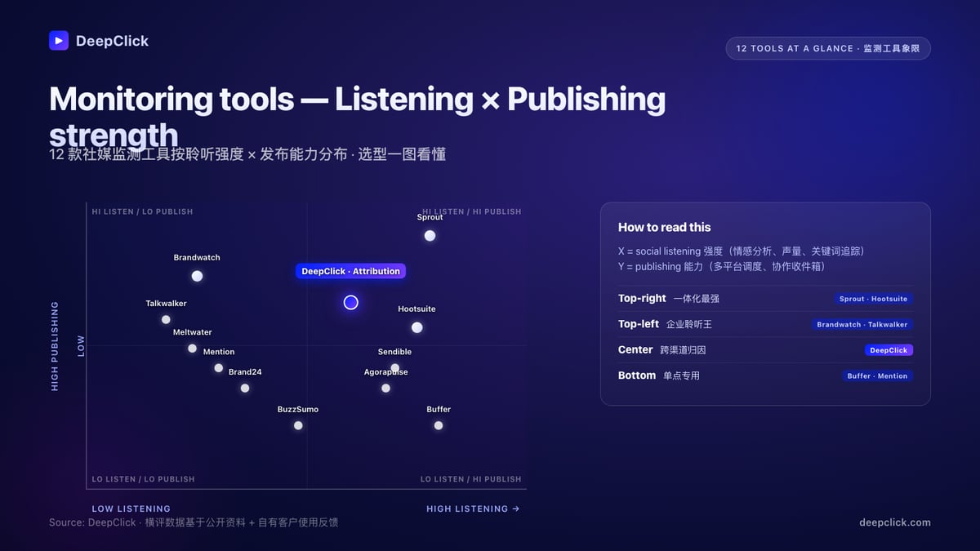This screenshot has height=551, width=980.
Task: Click the Buffer · Mention tag
Action: pos(877,375)
